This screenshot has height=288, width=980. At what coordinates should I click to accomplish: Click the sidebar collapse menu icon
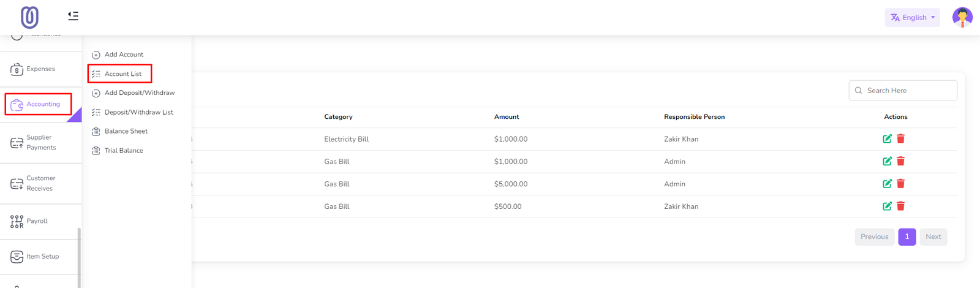pos(73,16)
